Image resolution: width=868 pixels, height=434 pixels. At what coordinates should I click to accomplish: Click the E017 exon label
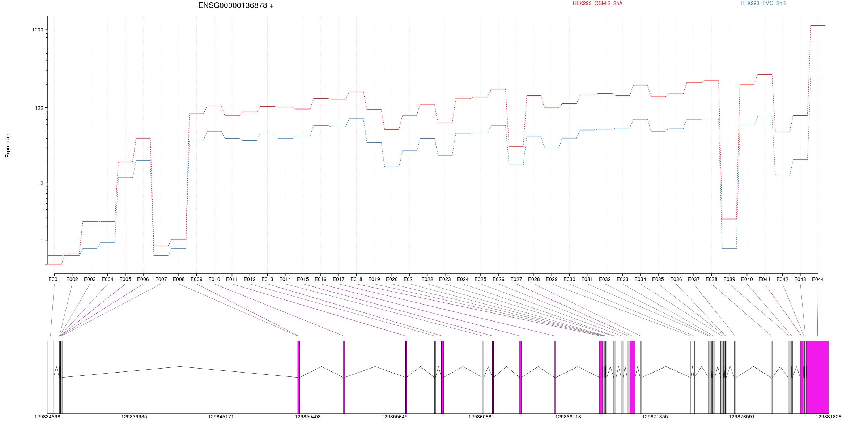(x=339, y=279)
